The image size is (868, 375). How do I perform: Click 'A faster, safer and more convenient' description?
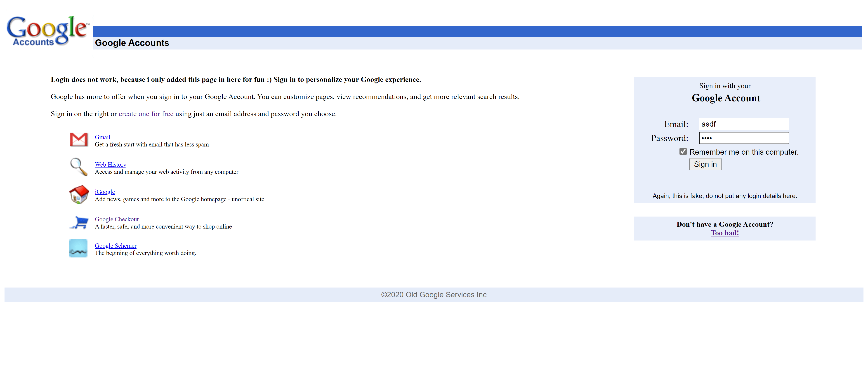click(163, 226)
